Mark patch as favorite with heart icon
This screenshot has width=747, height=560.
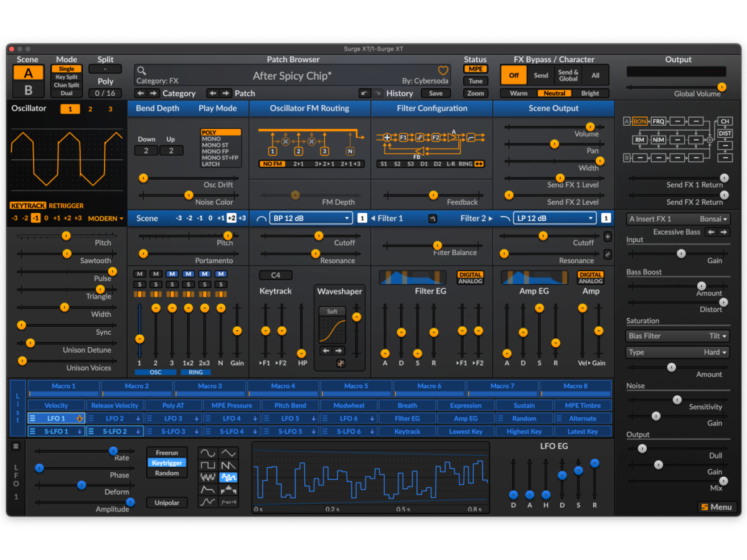[x=443, y=71]
